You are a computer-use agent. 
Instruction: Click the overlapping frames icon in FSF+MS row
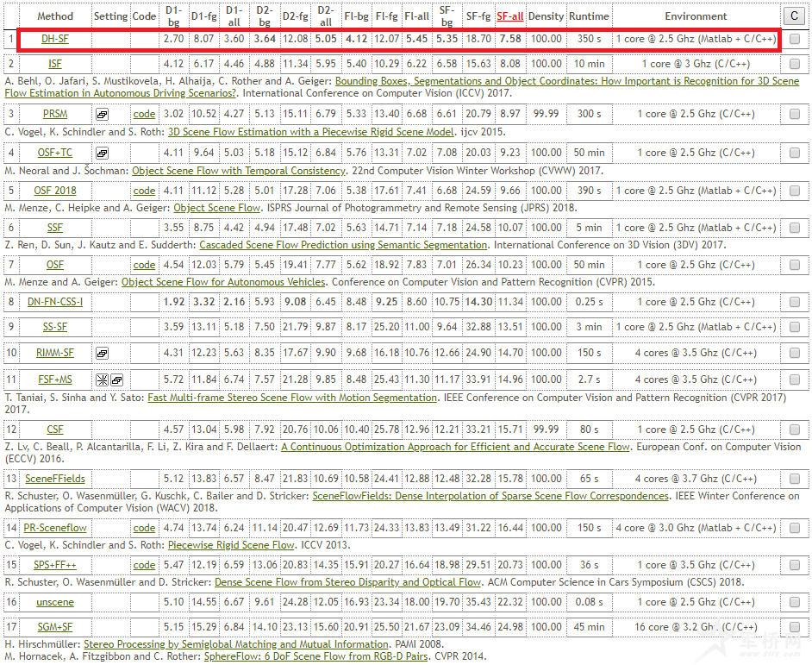pos(116,380)
